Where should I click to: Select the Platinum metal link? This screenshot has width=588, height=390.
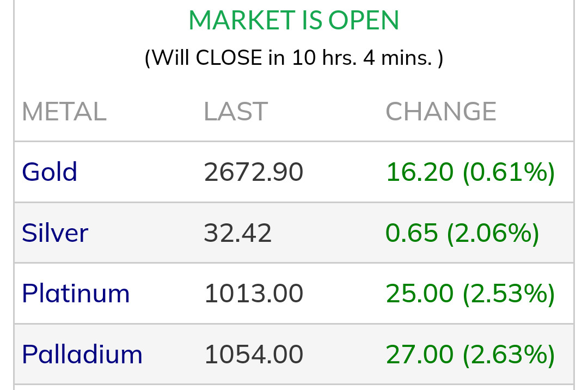tap(76, 294)
